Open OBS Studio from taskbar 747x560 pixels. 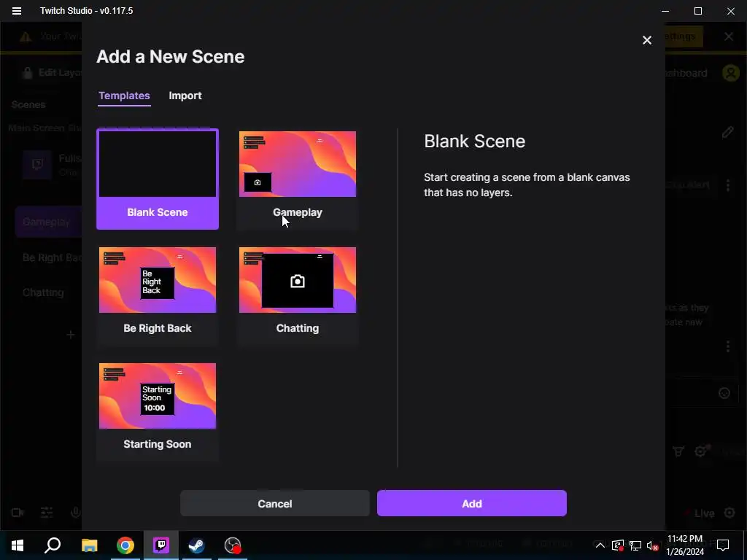[233, 545]
